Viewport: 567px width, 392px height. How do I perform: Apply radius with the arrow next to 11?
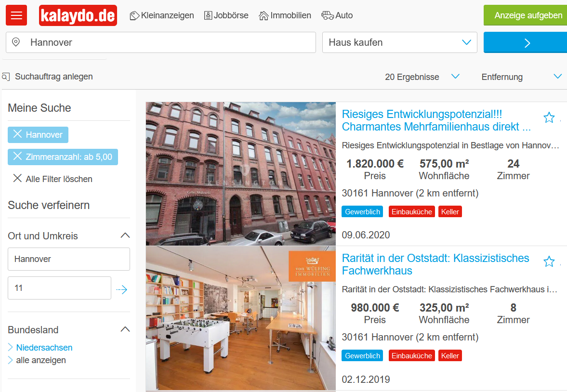coord(122,289)
